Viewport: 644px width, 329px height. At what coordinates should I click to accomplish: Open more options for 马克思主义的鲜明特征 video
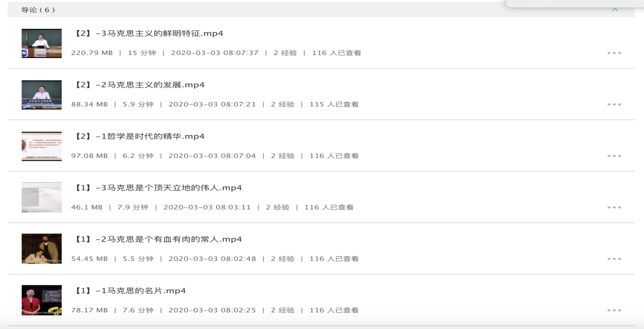pyautogui.click(x=614, y=53)
